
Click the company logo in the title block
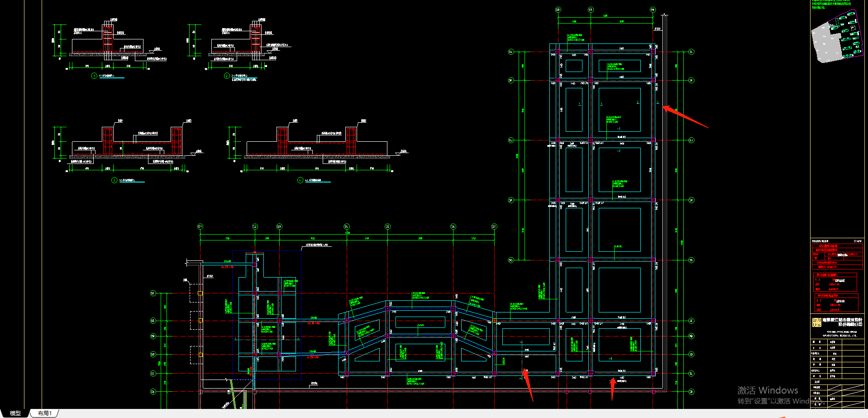coord(816,322)
